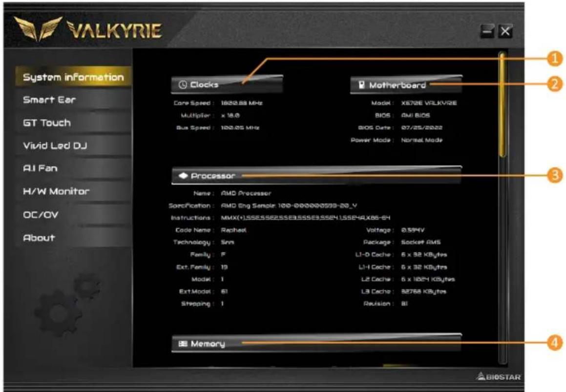Open H/W Monitor page
The width and height of the screenshot is (566, 392).
click(x=73, y=192)
